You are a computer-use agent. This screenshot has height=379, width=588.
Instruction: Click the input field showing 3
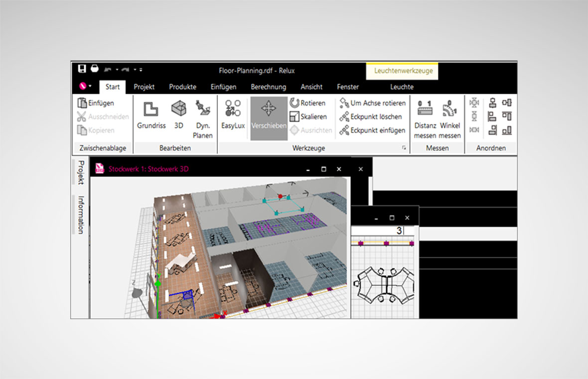click(x=383, y=230)
